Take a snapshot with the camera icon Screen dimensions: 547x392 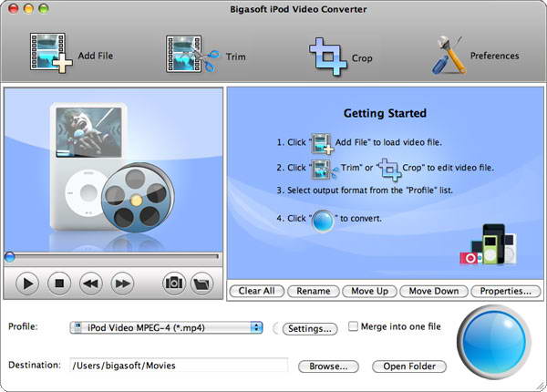tap(174, 284)
